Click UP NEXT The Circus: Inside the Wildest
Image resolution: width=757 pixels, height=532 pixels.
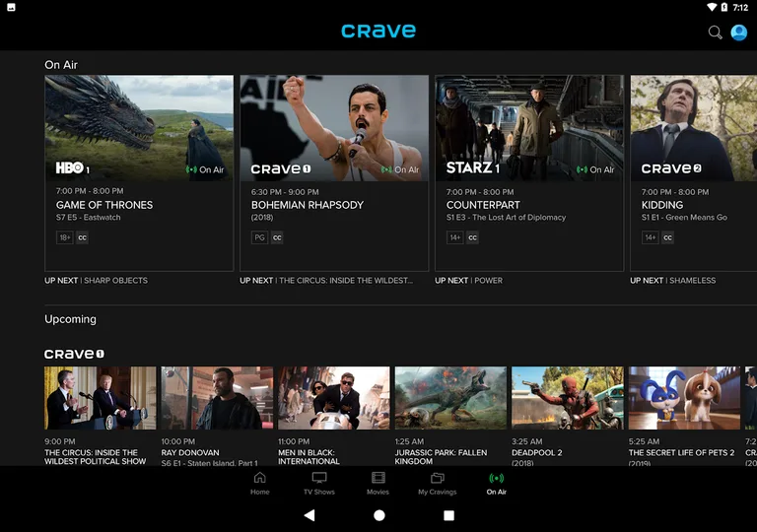(326, 281)
